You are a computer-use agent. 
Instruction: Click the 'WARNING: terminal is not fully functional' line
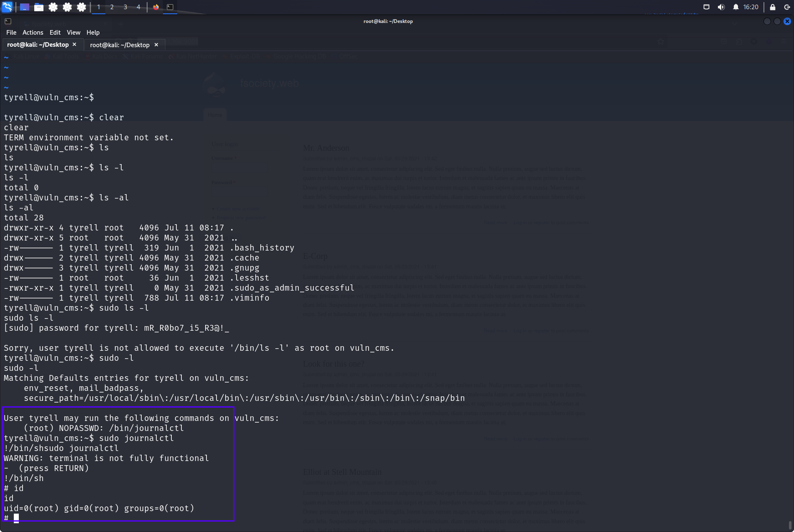(106, 458)
